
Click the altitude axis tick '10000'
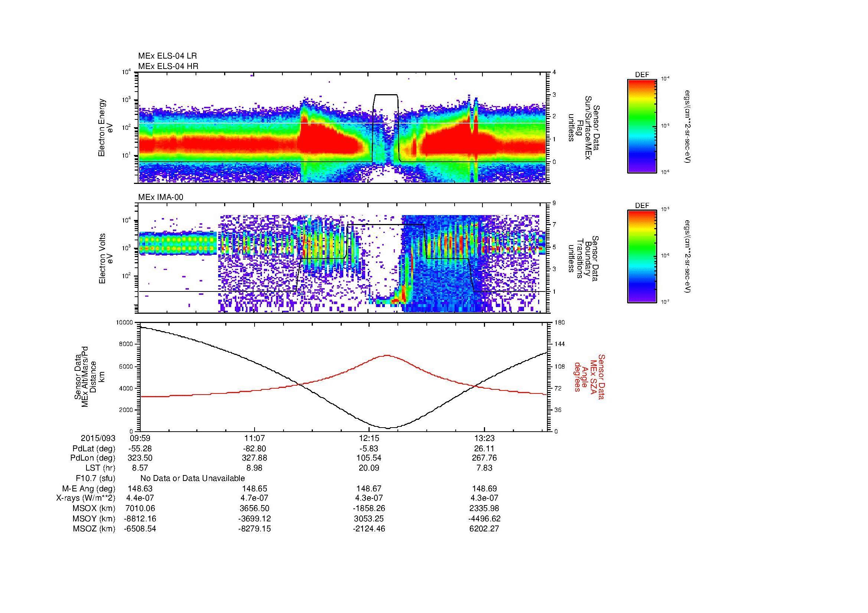coord(125,323)
